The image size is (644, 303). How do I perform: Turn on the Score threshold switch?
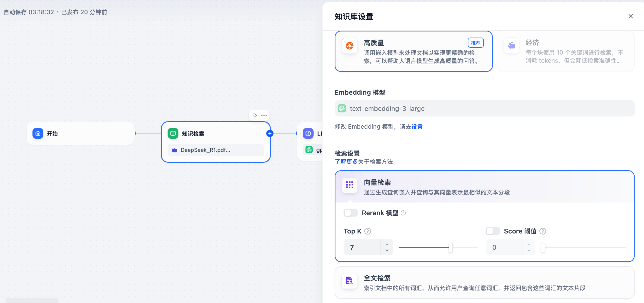pos(493,231)
